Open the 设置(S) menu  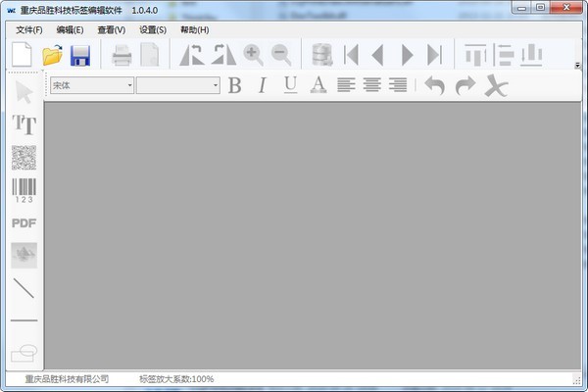(153, 29)
